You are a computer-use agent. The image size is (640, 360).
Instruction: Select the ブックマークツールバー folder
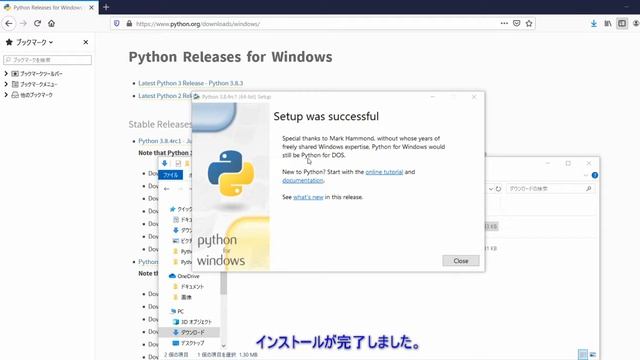(x=37, y=74)
